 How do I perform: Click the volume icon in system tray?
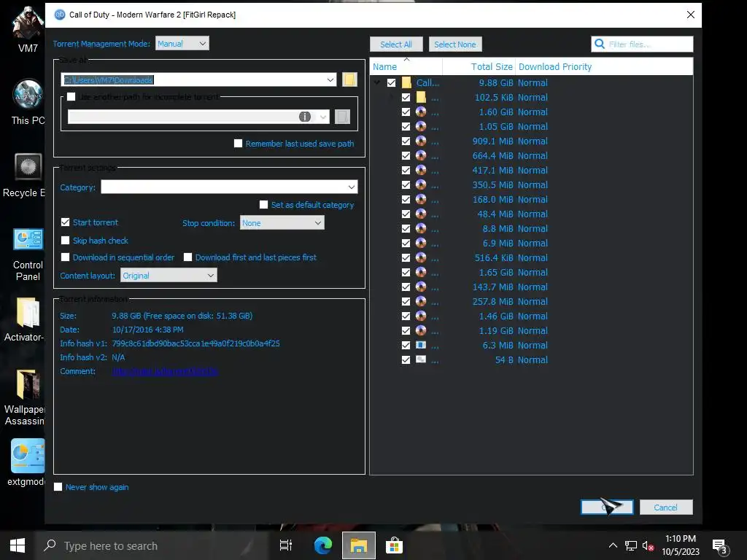click(x=648, y=545)
